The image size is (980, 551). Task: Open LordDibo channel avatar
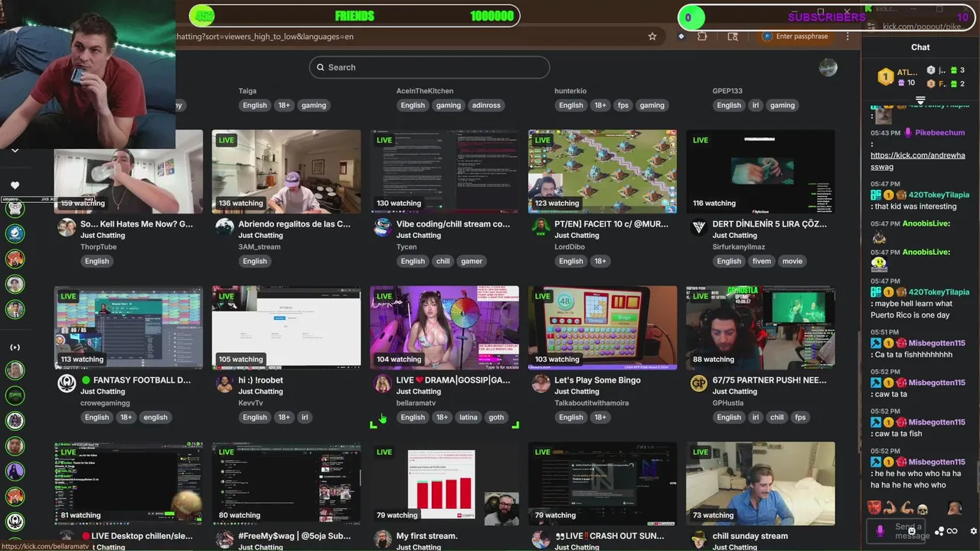(x=541, y=226)
